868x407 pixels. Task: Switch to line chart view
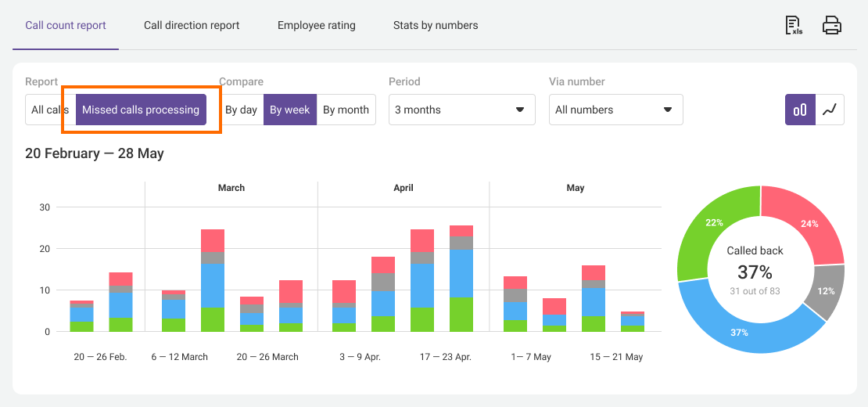(830, 110)
